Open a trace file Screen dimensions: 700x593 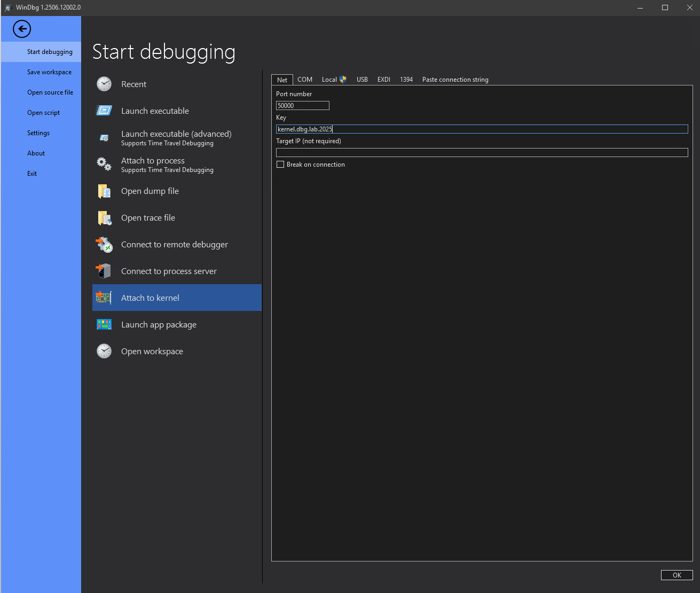click(148, 217)
